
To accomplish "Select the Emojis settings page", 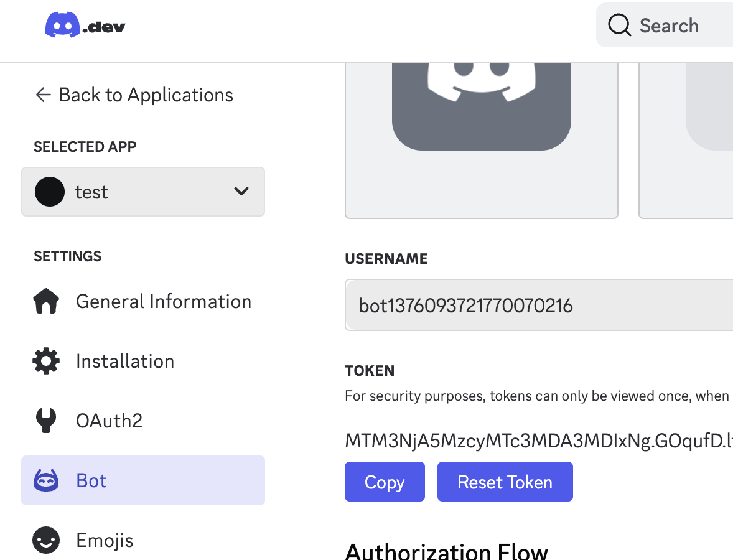I will (x=105, y=541).
